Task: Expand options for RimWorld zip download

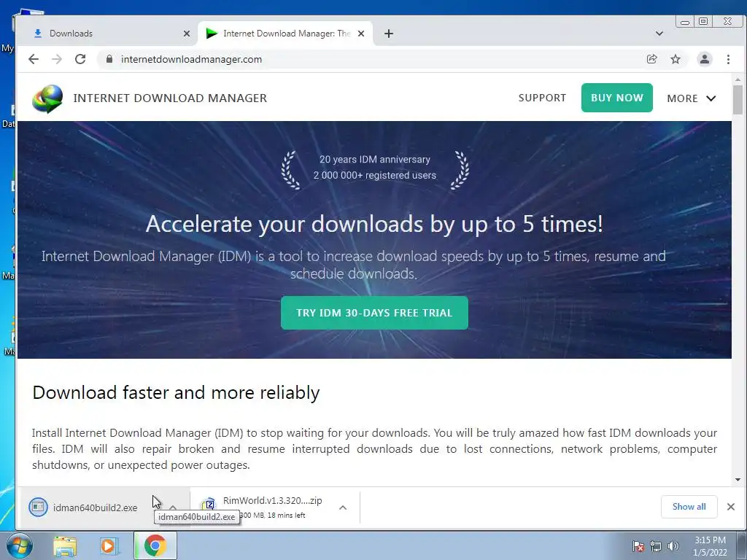Action: coord(343,507)
